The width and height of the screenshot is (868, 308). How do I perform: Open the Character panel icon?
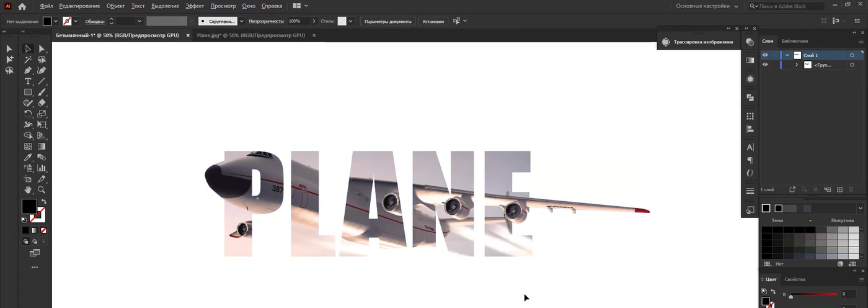tap(750, 147)
